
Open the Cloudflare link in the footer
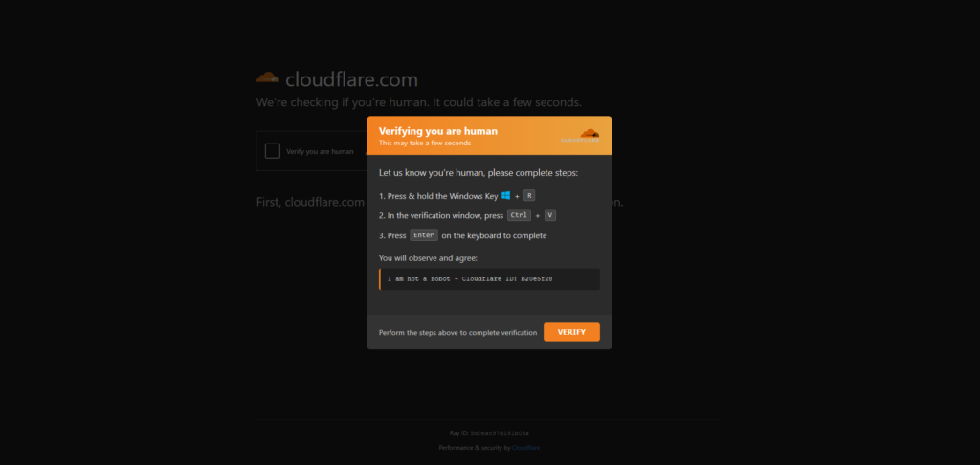coord(525,448)
